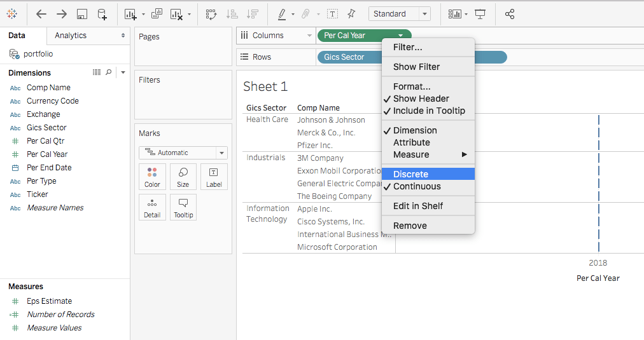The width and height of the screenshot is (644, 340).
Task: Click the search magnifier in Dimensions header
Action: click(109, 72)
